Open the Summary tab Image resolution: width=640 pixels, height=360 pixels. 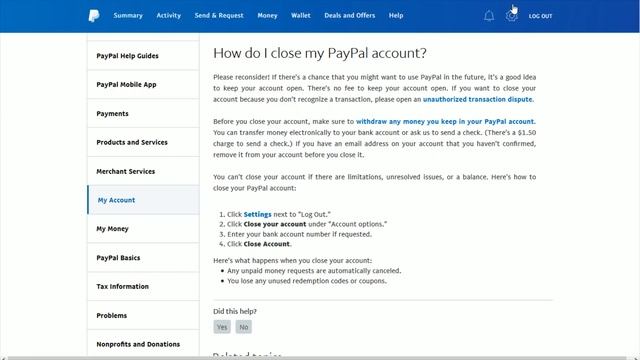click(x=128, y=16)
